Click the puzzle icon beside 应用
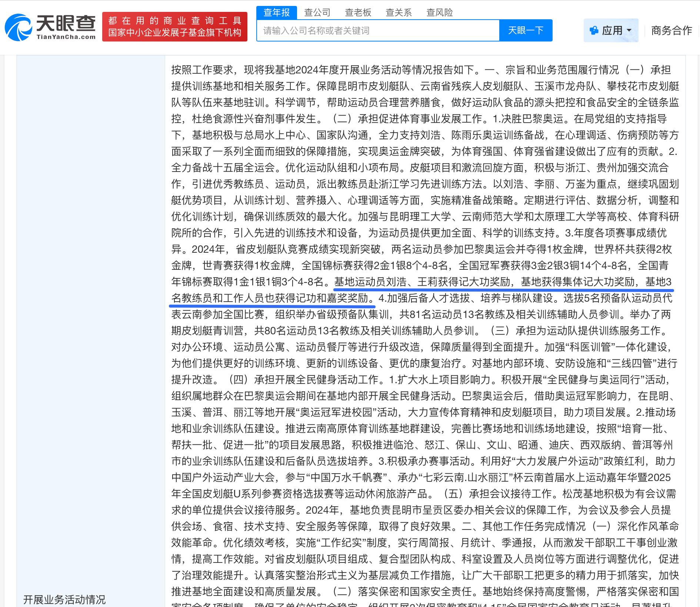This screenshot has width=700, height=607. coord(594,30)
